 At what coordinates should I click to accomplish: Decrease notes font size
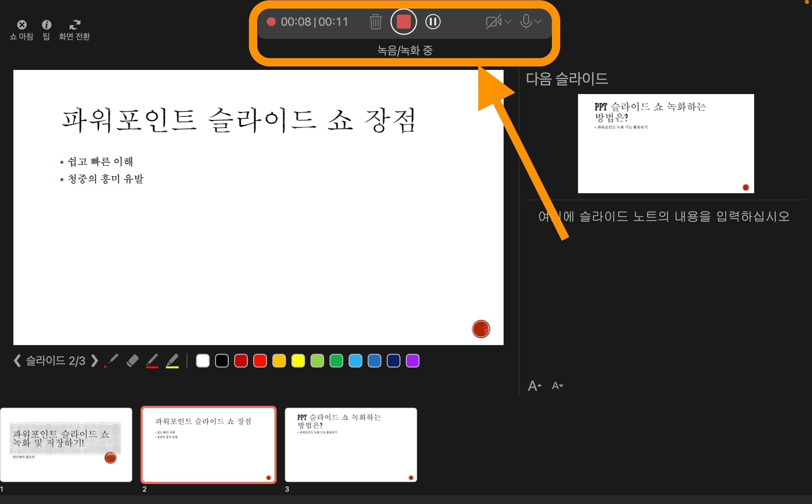(558, 386)
